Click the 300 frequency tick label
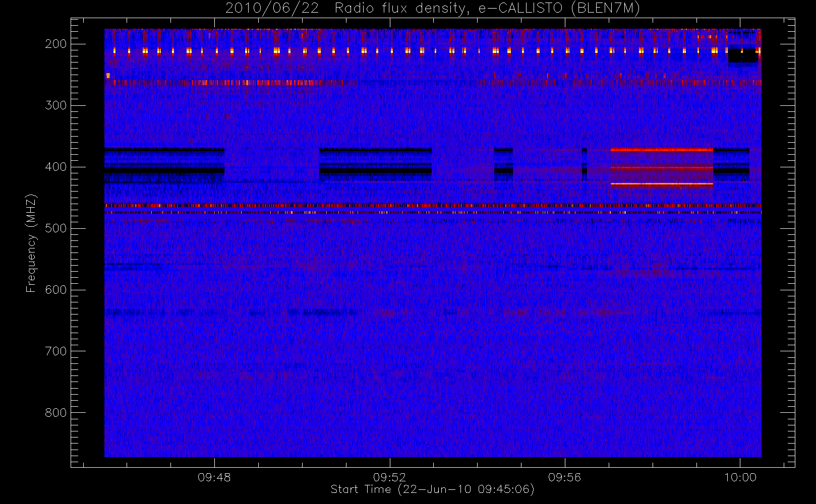This screenshot has width=816, height=504. click(56, 105)
